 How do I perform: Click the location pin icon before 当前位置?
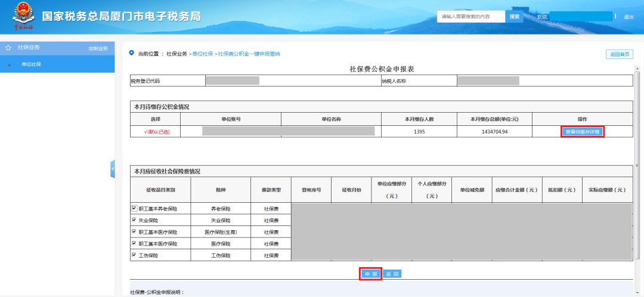131,54
